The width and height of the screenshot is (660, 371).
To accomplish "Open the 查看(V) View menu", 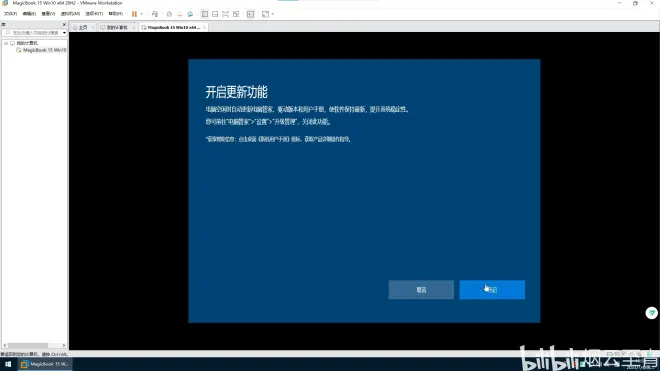I will tap(48, 14).
